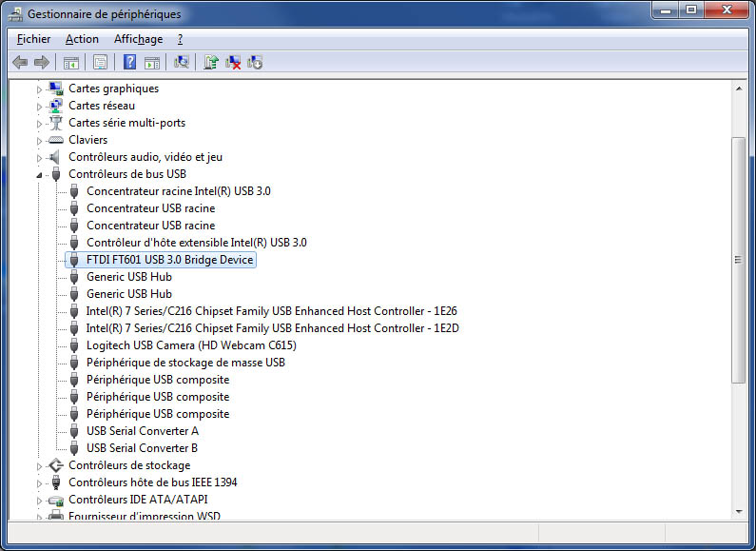Close the Gestionnaire de périphériques window
Screen dimensions: 756x551
tap(727, 10)
